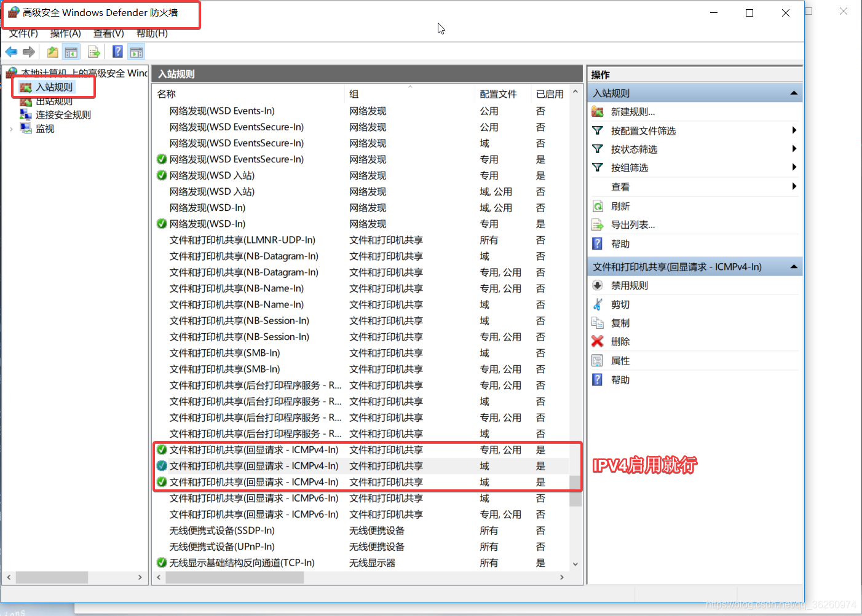Click the firewall icon in the title bar
The height and width of the screenshot is (616, 862).
click(x=13, y=12)
